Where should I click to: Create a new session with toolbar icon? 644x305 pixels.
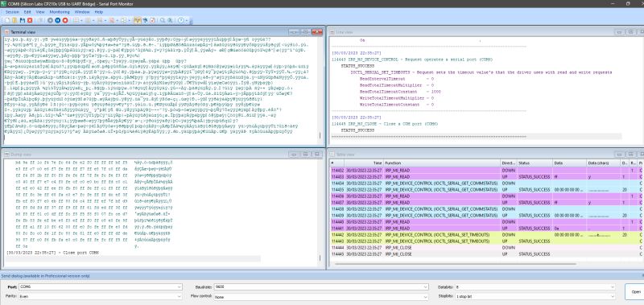tap(7, 20)
